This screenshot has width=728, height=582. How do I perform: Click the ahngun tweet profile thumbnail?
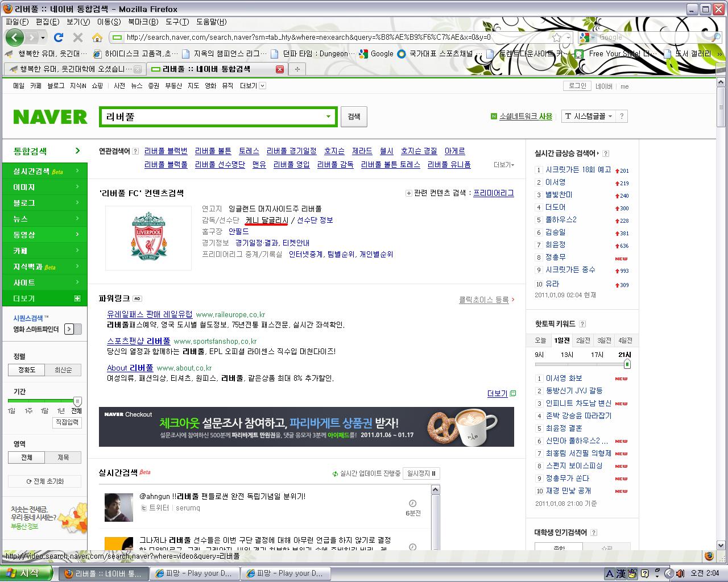coord(119,508)
